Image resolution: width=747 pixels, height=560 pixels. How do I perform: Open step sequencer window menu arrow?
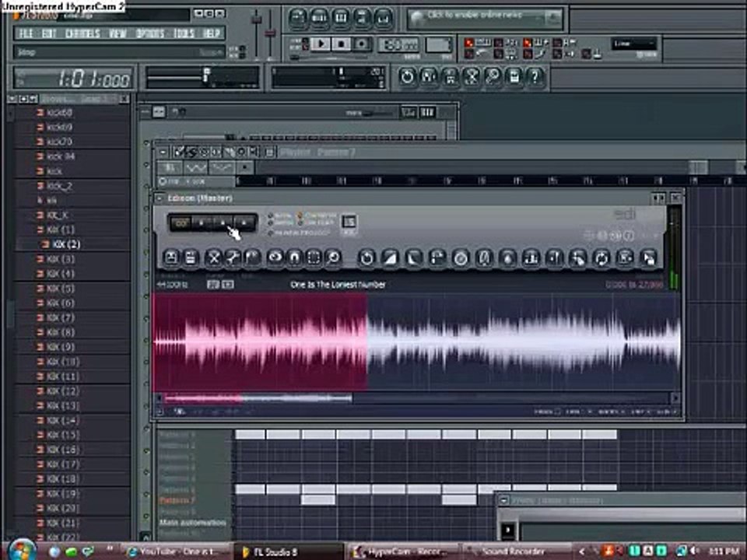point(146,112)
